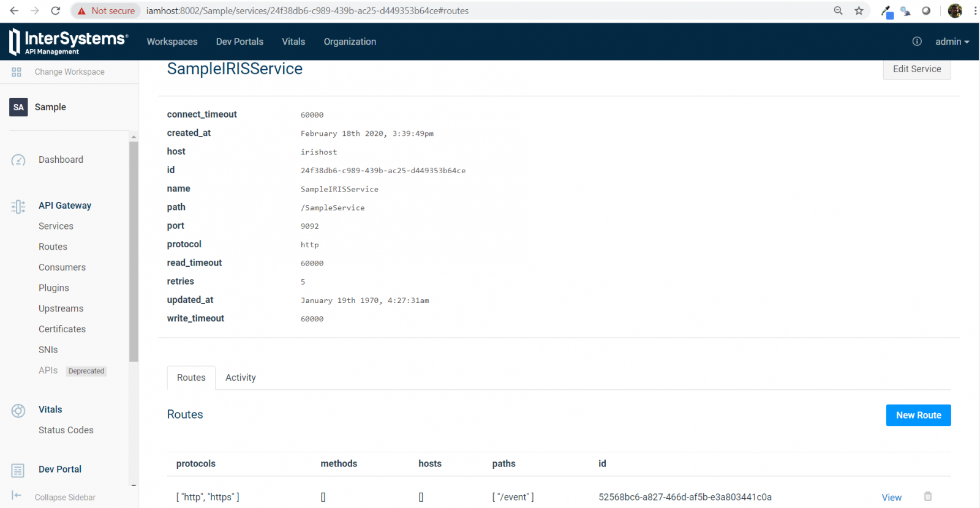Reload the page in the browser
The width and height of the screenshot is (980, 508).
pyautogui.click(x=55, y=10)
